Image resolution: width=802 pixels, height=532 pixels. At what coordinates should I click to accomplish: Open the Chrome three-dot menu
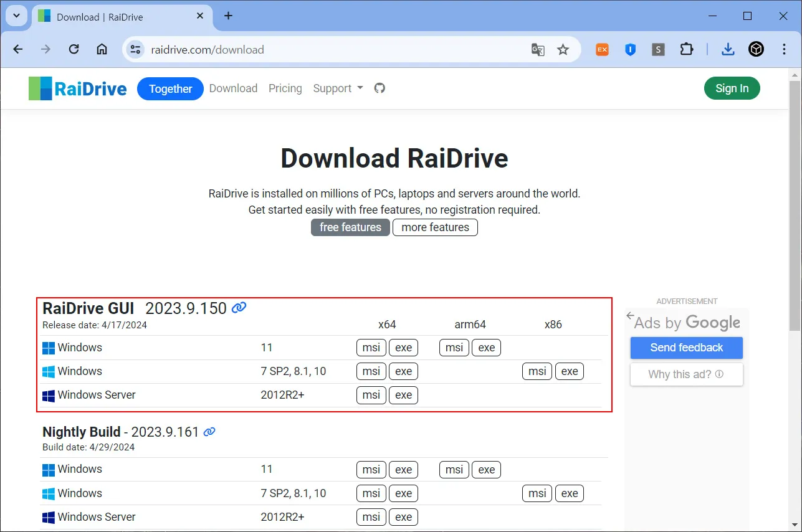(x=784, y=49)
